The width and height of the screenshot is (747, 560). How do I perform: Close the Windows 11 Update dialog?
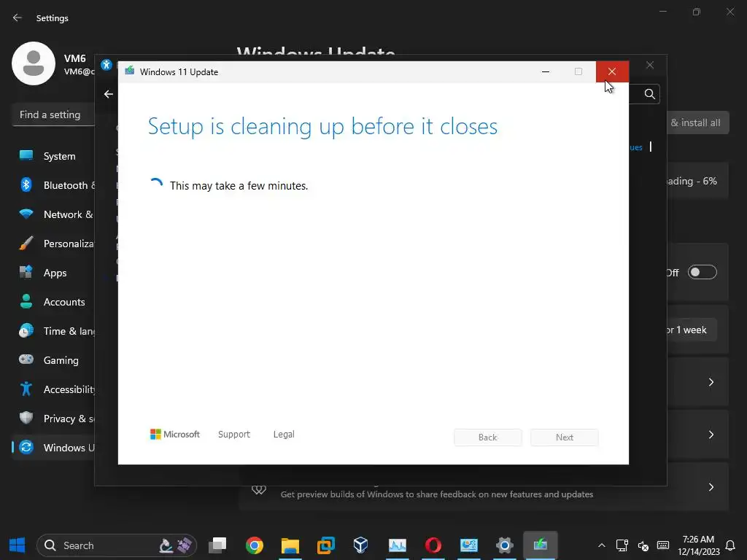[x=612, y=71]
